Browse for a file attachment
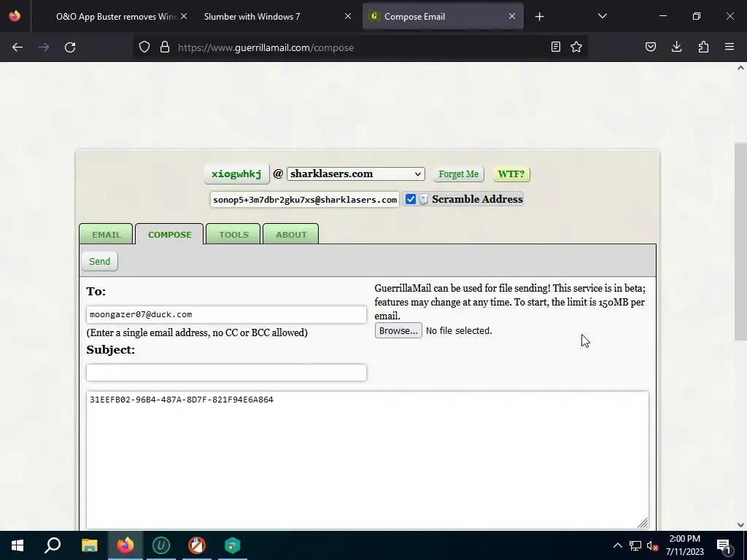The width and height of the screenshot is (747, 560). 398,330
